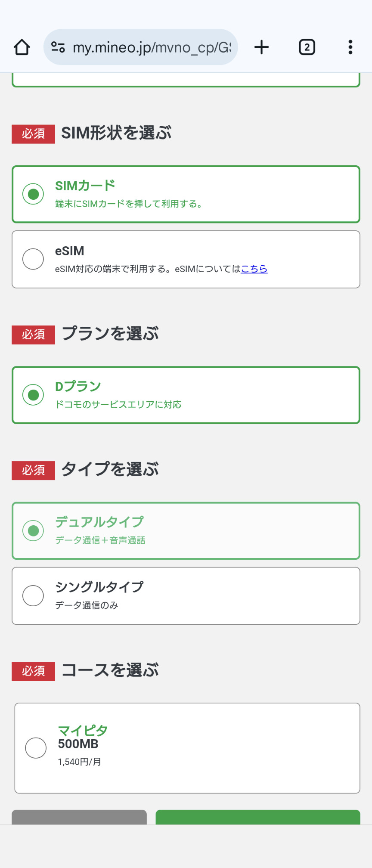
Task: Tap the browser home icon
Action: pos(22,47)
